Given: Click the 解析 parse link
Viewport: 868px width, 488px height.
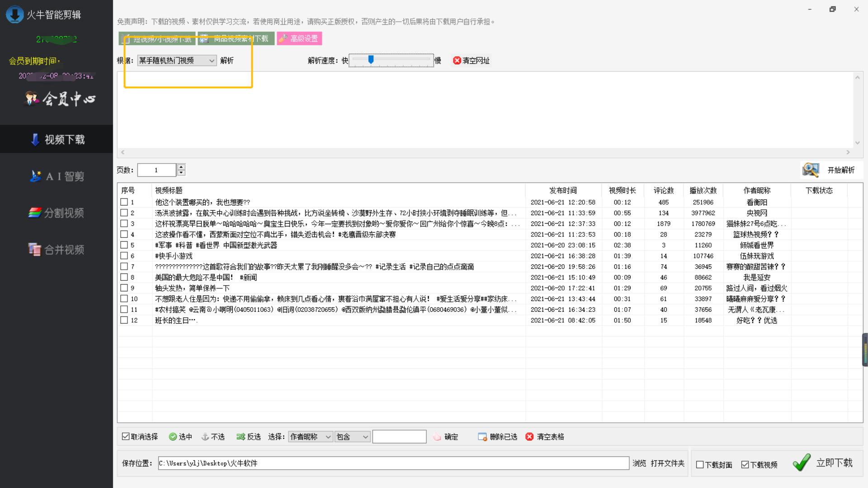Looking at the screenshot, I should [x=227, y=60].
